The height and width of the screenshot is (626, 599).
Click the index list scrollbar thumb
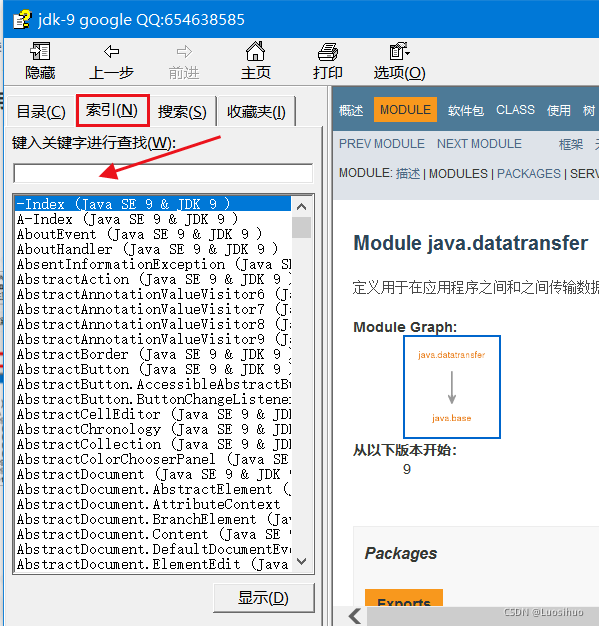[x=301, y=228]
